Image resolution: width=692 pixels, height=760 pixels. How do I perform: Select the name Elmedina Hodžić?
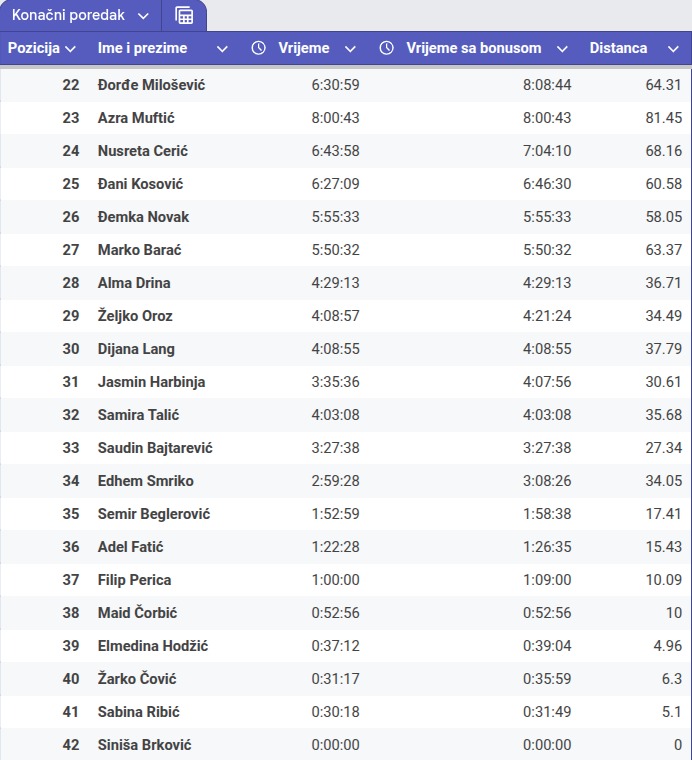[153, 645]
